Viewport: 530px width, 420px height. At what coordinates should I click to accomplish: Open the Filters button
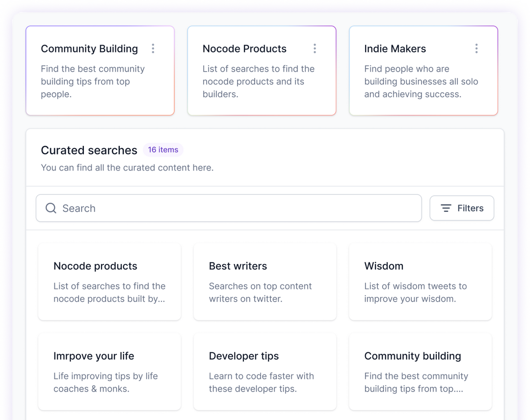click(x=462, y=208)
